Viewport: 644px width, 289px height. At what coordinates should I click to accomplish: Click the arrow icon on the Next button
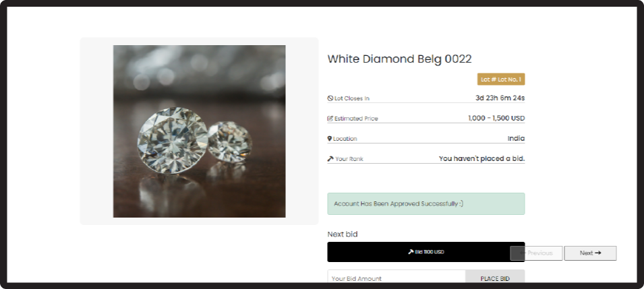point(597,253)
